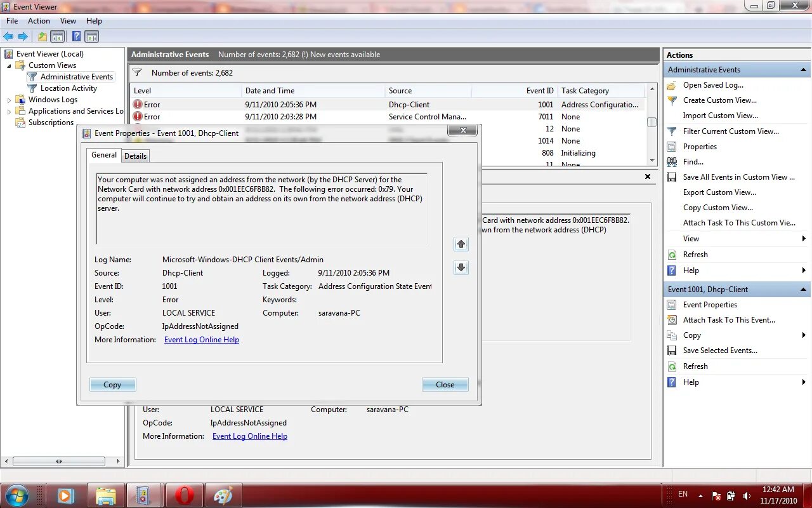The height and width of the screenshot is (508, 812).
Task: Click Export Custom View action
Action: [719, 192]
